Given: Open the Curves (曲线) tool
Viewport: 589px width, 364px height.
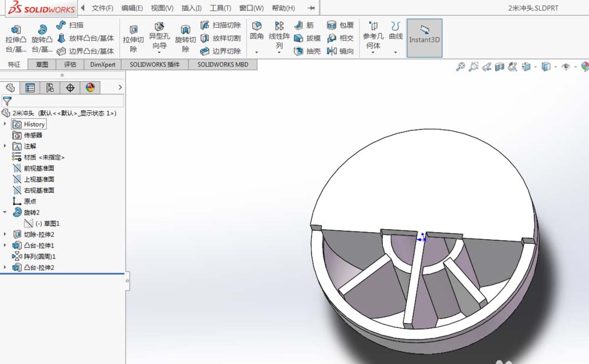Looking at the screenshot, I should pos(396,31).
